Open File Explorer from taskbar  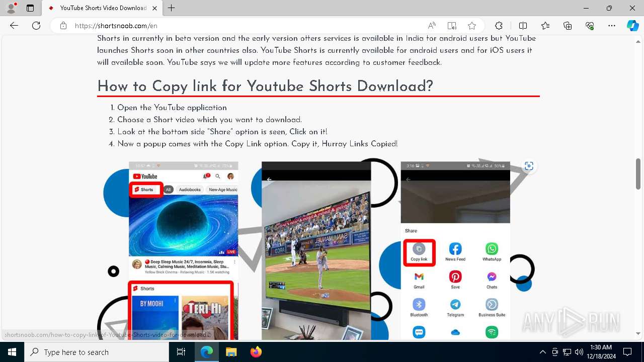click(x=231, y=352)
